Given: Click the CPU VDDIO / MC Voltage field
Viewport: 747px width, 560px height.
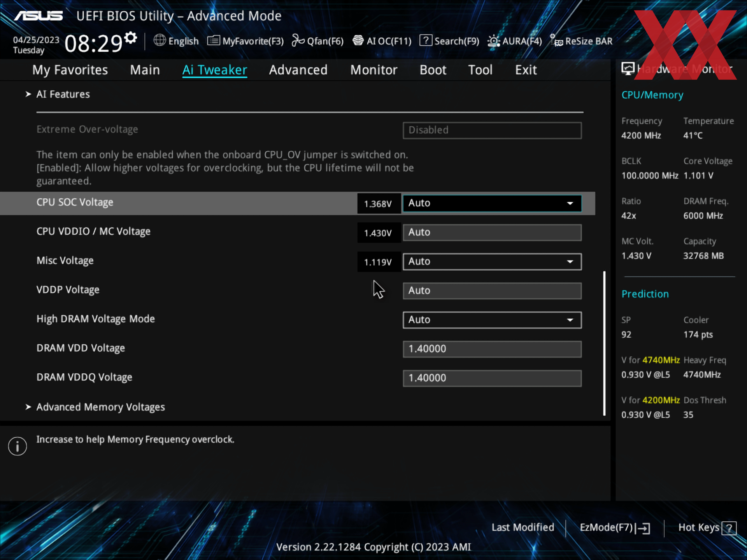Looking at the screenshot, I should point(492,233).
